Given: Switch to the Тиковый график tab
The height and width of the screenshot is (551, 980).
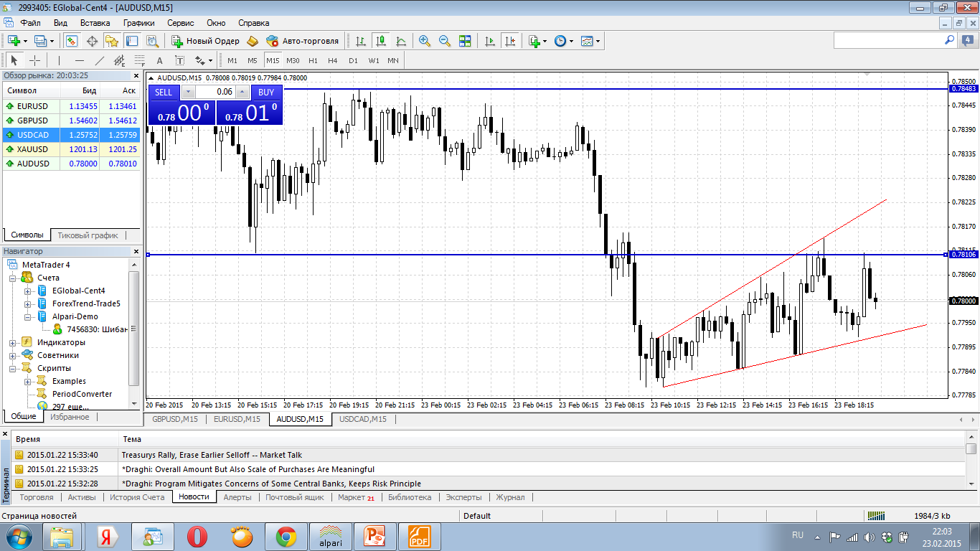Looking at the screenshot, I should [x=88, y=235].
